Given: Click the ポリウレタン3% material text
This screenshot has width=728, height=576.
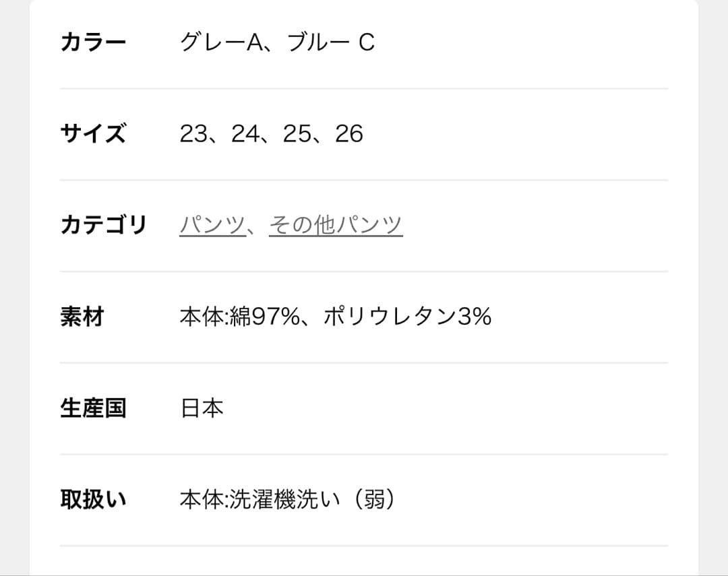Looking at the screenshot, I should point(407,317).
